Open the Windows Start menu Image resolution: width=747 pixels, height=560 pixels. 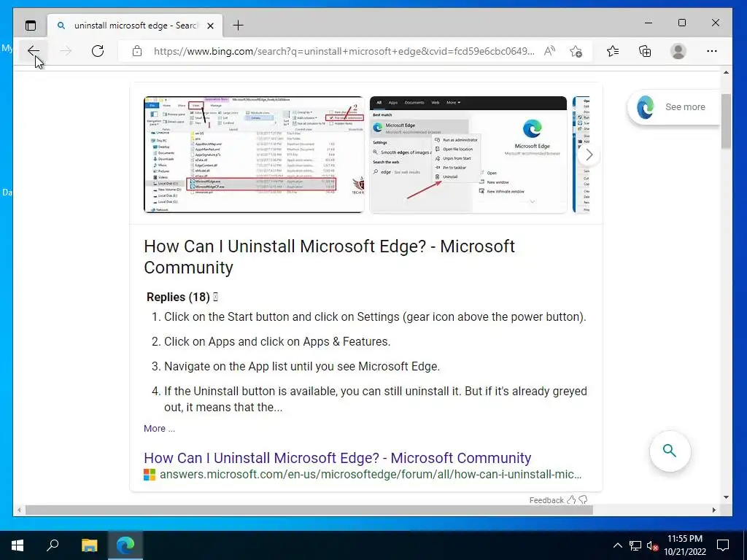[18, 545]
